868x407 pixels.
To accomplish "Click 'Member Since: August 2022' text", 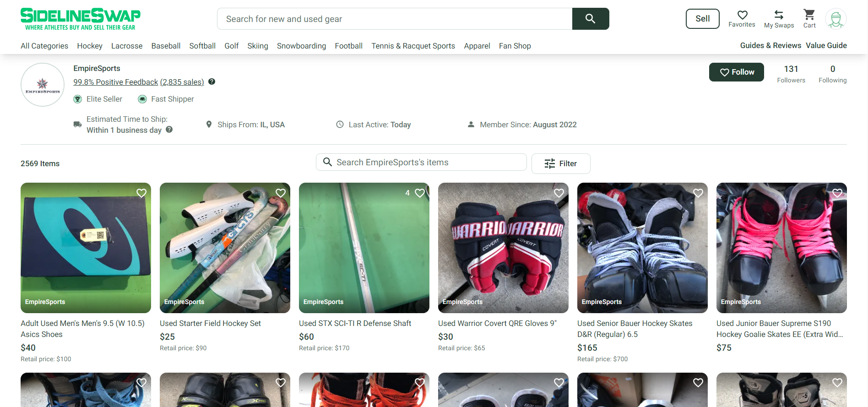I will tap(528, 125).
